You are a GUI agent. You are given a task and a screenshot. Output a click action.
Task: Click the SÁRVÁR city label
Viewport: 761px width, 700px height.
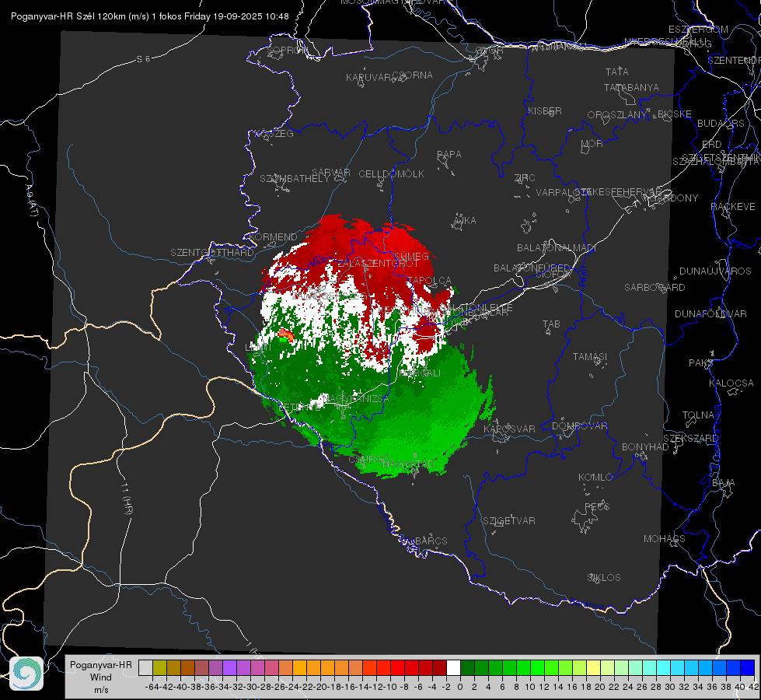331,173
